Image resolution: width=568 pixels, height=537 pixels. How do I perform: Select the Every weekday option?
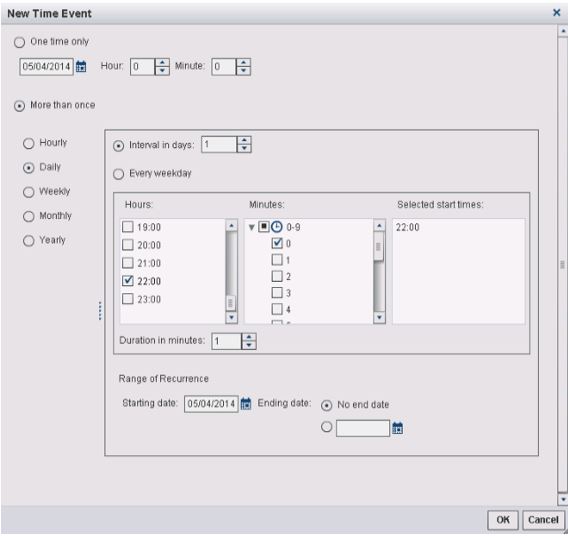pyautogui.click(x=118, y=174)
